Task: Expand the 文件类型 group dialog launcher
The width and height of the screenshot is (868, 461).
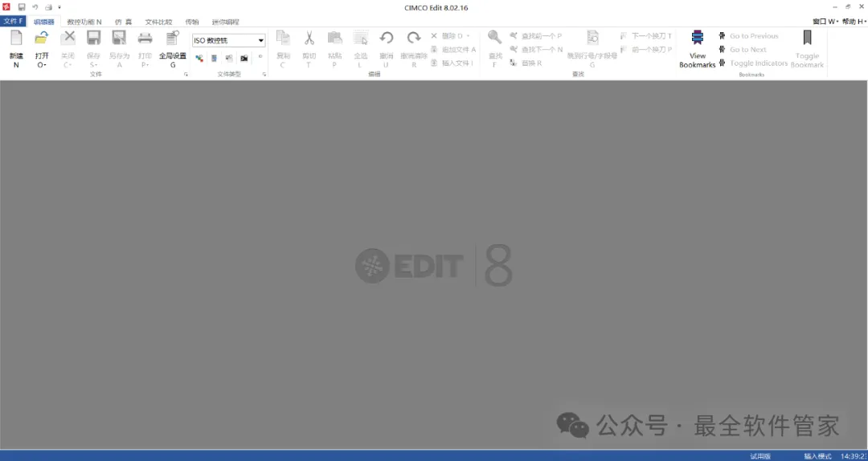Action: pos(264,74)
